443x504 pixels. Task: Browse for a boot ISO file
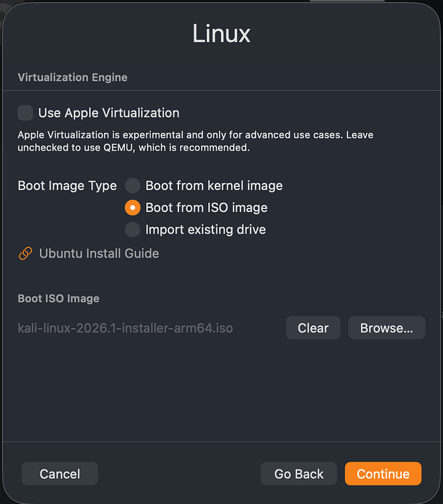point(387,328)
